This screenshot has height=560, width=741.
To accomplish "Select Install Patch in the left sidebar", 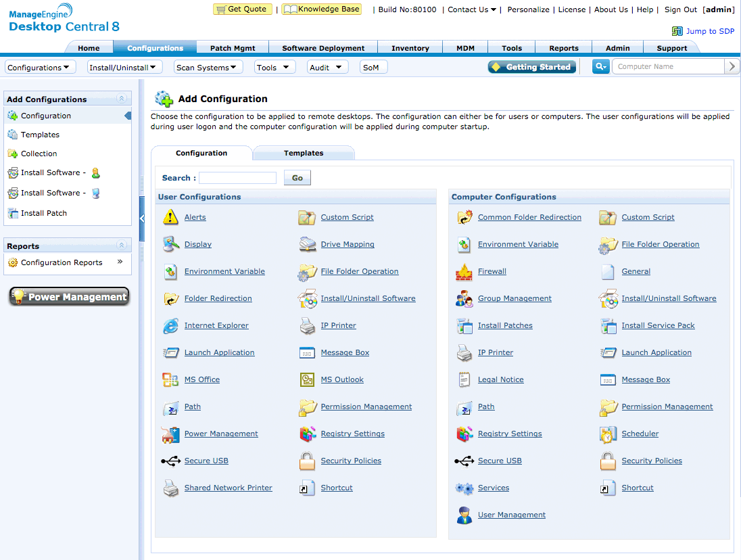I will (x=44, y=213).
